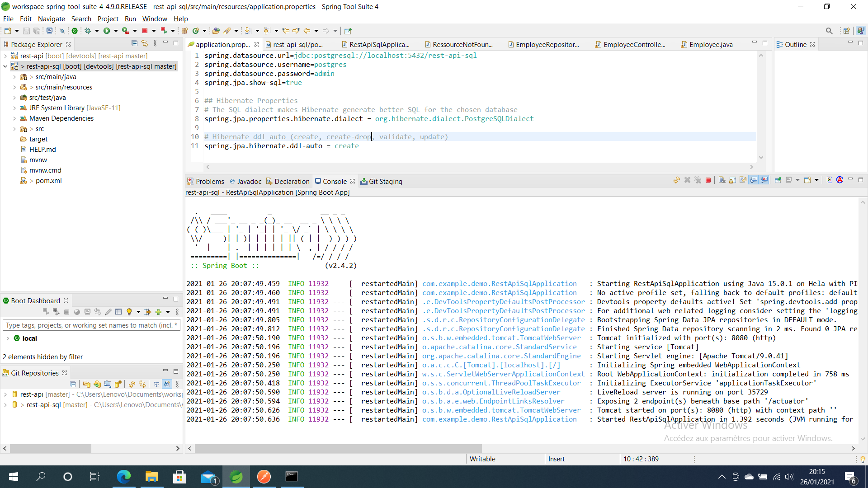Click the Relaunch icon in Console toolbar
This screenshot has height=488, width=868.
[x=677, y=180]
